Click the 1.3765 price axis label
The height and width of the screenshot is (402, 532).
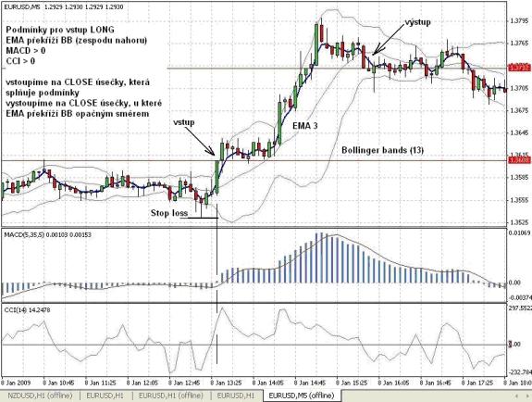coord(519,44)
